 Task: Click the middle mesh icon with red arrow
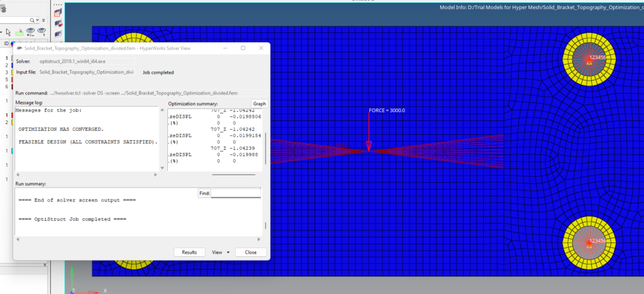(58, 23)
